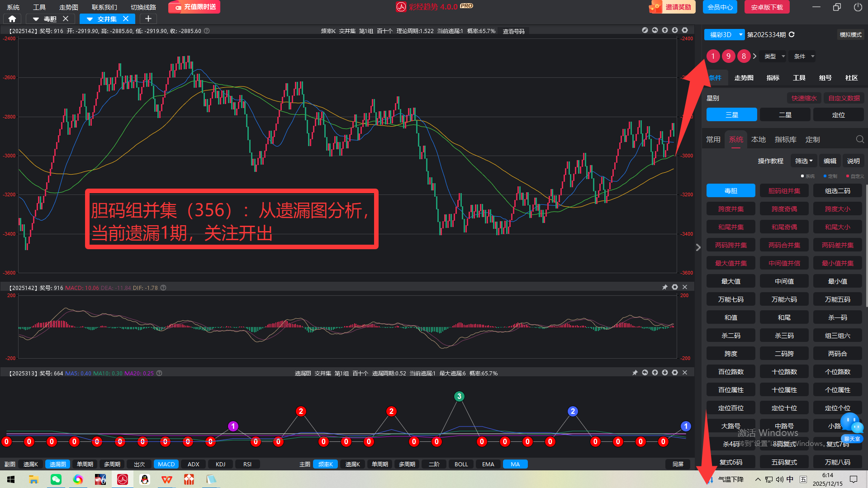Click the help icon next to DIF value

[x=163, y=288]
